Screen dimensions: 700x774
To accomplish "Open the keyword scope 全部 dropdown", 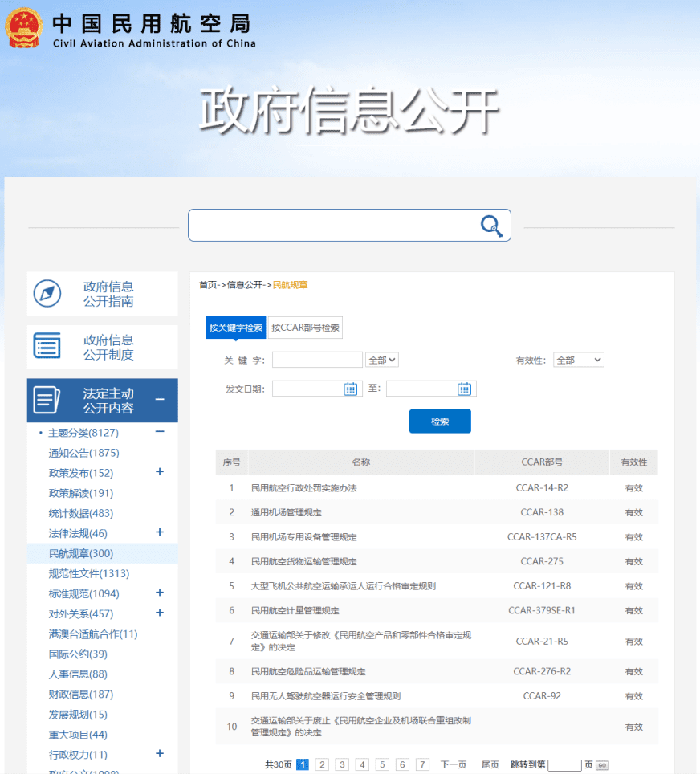I will pyautogui.click(x=382, y=361).
